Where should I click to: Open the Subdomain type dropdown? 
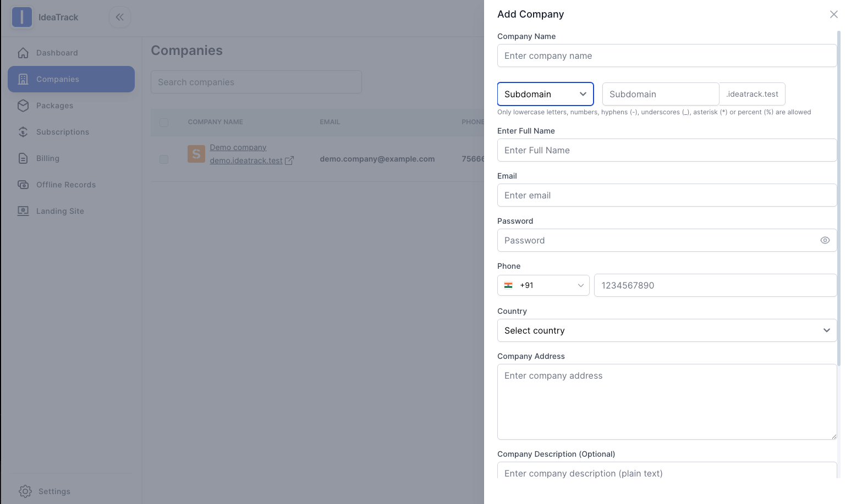[545, 94]
